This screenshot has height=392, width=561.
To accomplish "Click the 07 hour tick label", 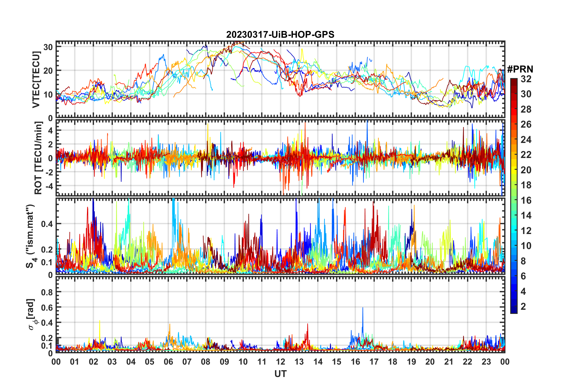I will pyautogui.click(x=187, y=362).
